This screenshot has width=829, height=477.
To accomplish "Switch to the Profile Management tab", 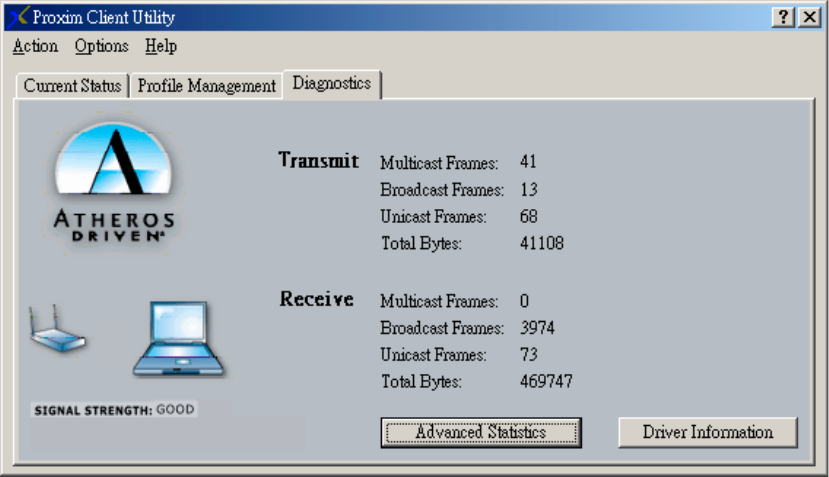I will [x=206, y=86].
